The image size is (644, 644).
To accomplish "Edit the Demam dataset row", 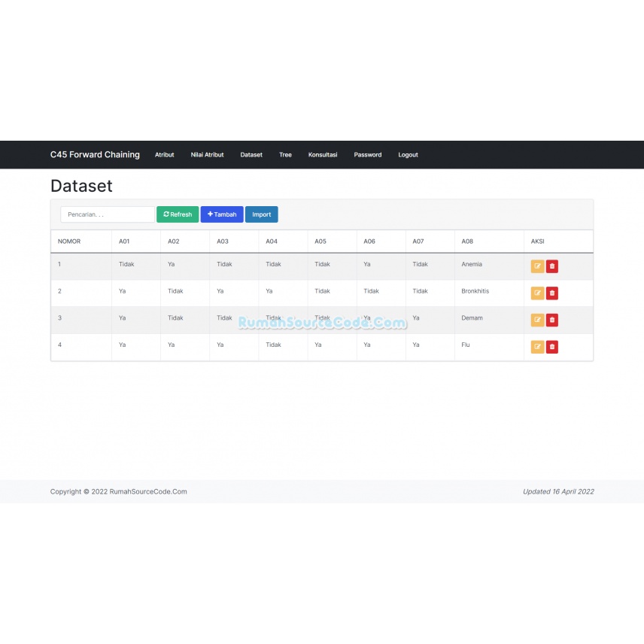I will coord(537,320).
